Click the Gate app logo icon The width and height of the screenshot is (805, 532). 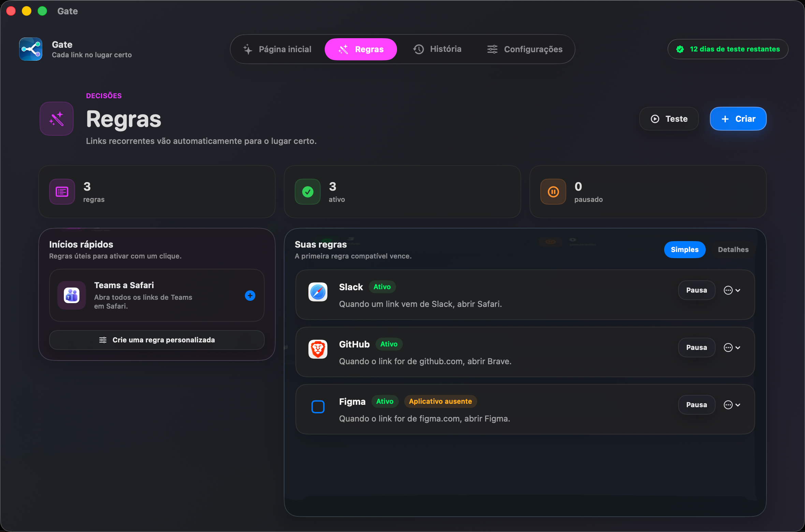tap(31, 49)
